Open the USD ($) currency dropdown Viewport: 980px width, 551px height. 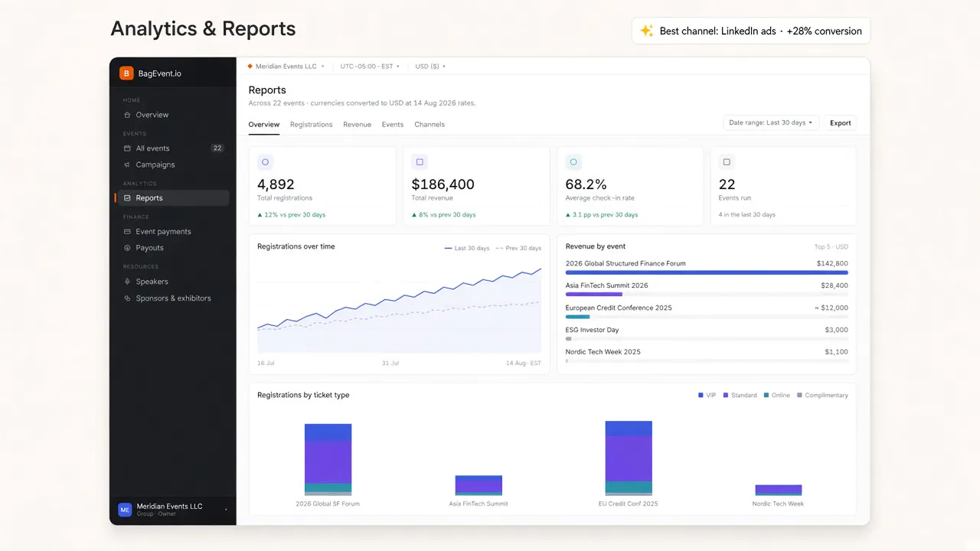430,67
